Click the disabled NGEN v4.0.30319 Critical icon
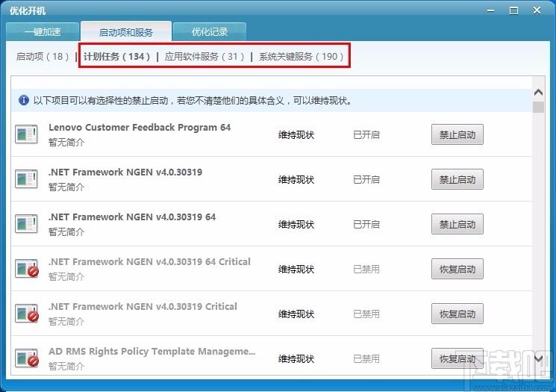This screenshot has height=392, width=556. 27,314
